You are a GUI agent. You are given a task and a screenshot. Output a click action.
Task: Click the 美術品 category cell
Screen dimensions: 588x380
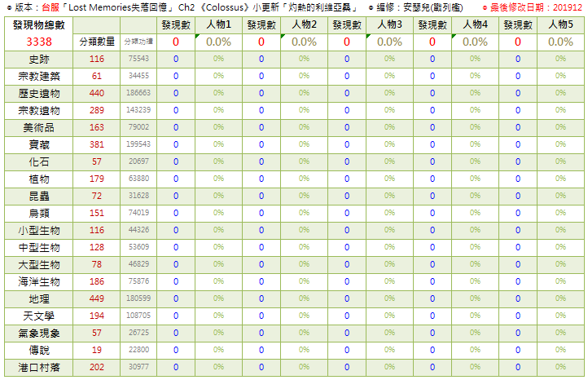point(38,128)
